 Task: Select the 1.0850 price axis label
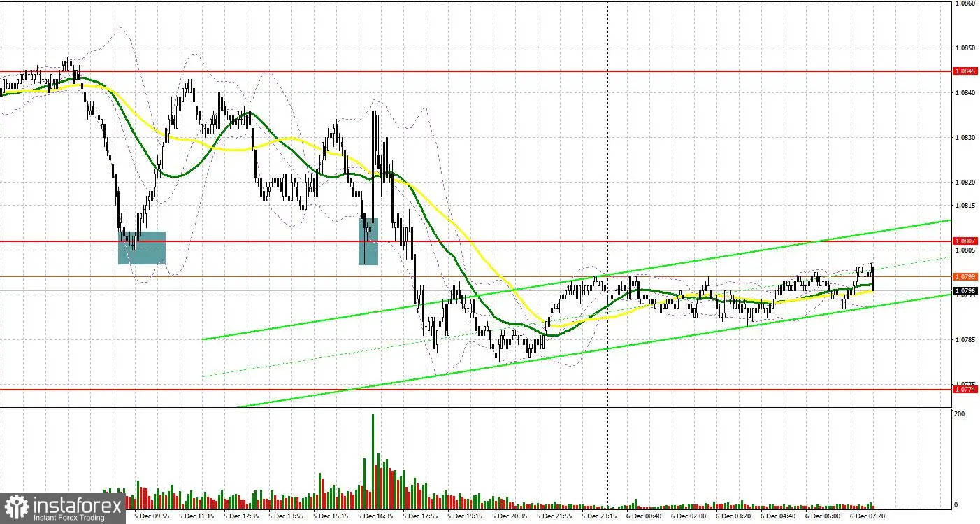(x=965, y=48)
